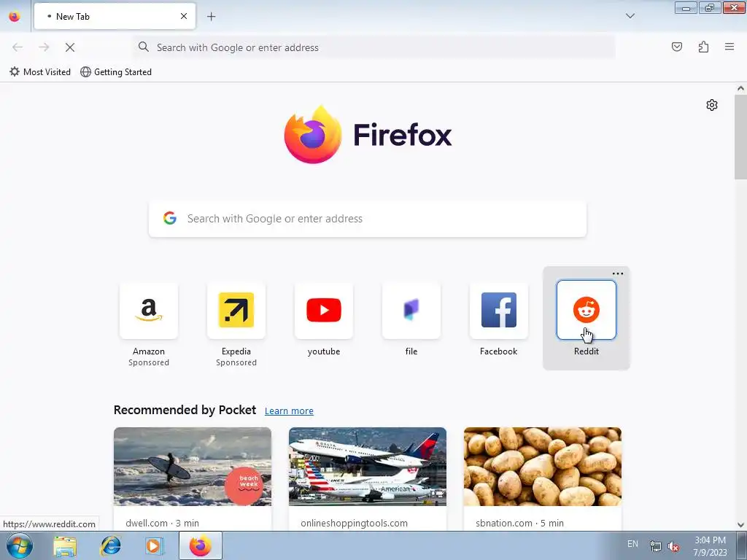747x560 pixels.
Task: Open the Reddit tile's three-dot menu
Action: 618,274
